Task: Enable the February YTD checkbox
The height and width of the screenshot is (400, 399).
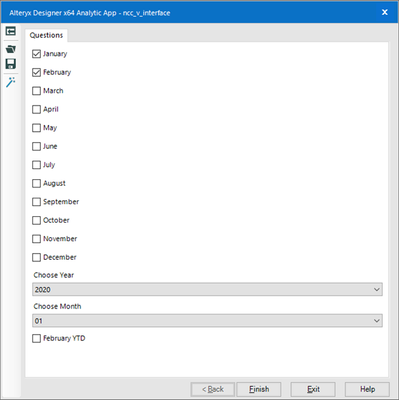Action: pyautogui.click(x=36, y=339)
